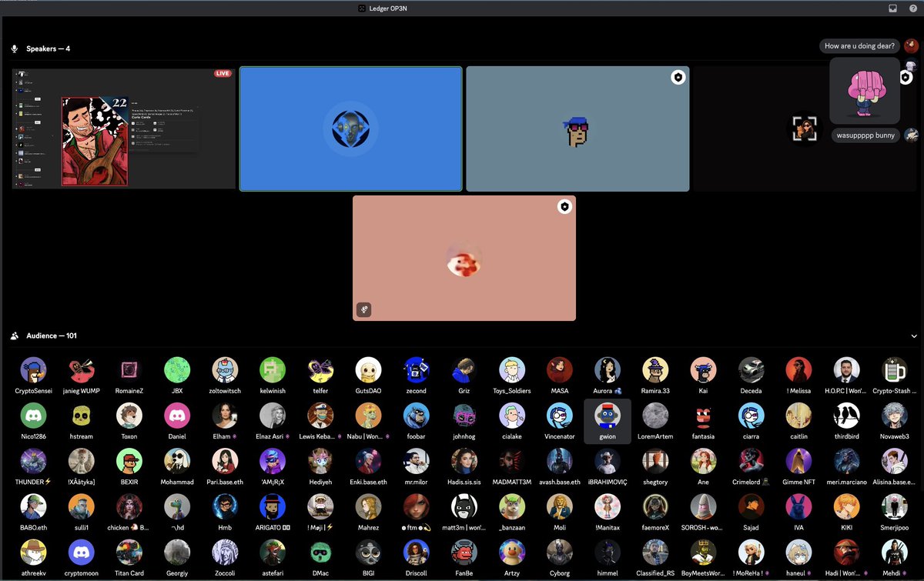Viewport: 924px width, 581px height.
Task: Click the name 'BEXIR' in the audience
Action: point(129,482)
